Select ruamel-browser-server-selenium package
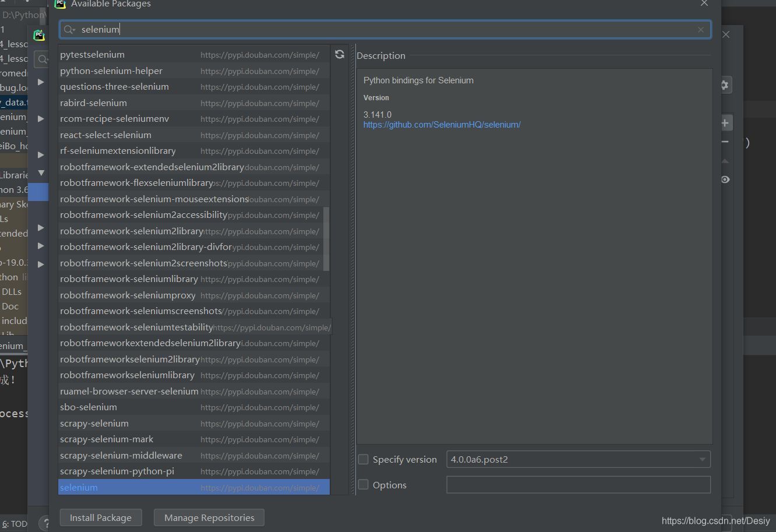The image size is (776, 532). coord(194,391)
